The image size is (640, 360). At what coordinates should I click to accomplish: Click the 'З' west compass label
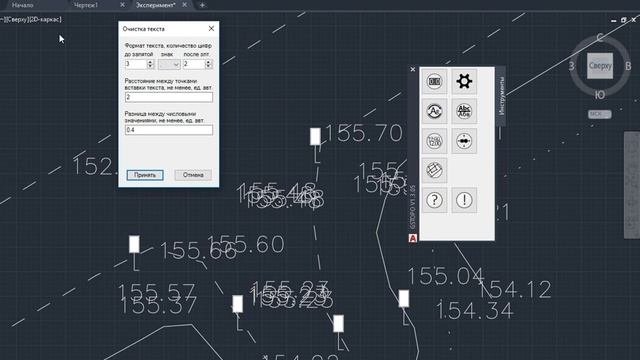pos(572,66)
